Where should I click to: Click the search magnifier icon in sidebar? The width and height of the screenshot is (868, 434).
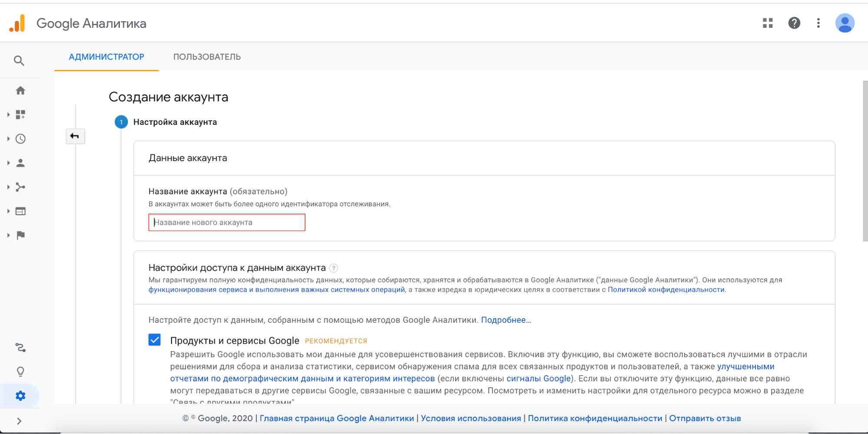[x=19, y=61]
